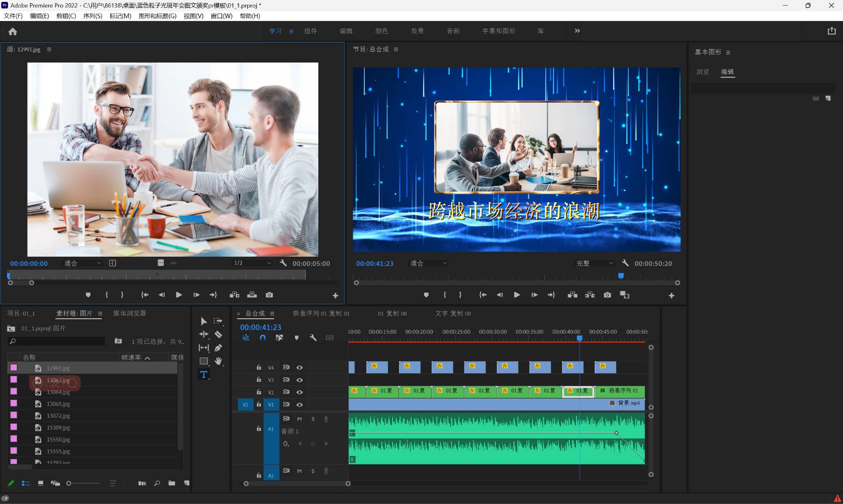
Task: Click the Comparison View icon in Program monitor
Action: [x=625, y=295]
